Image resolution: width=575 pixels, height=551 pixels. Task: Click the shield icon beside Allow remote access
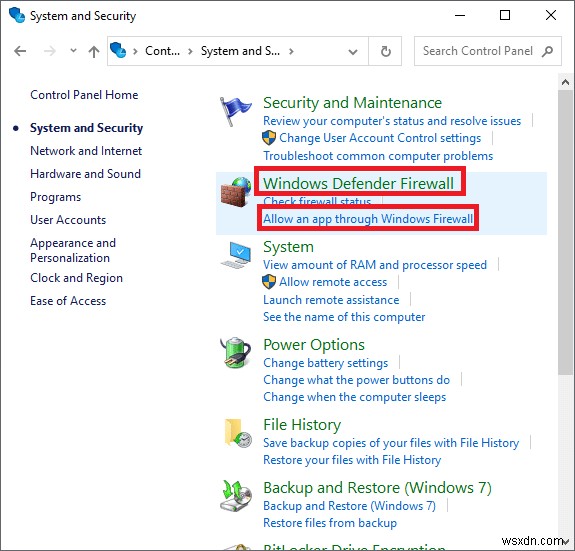(x=269, y=282)
